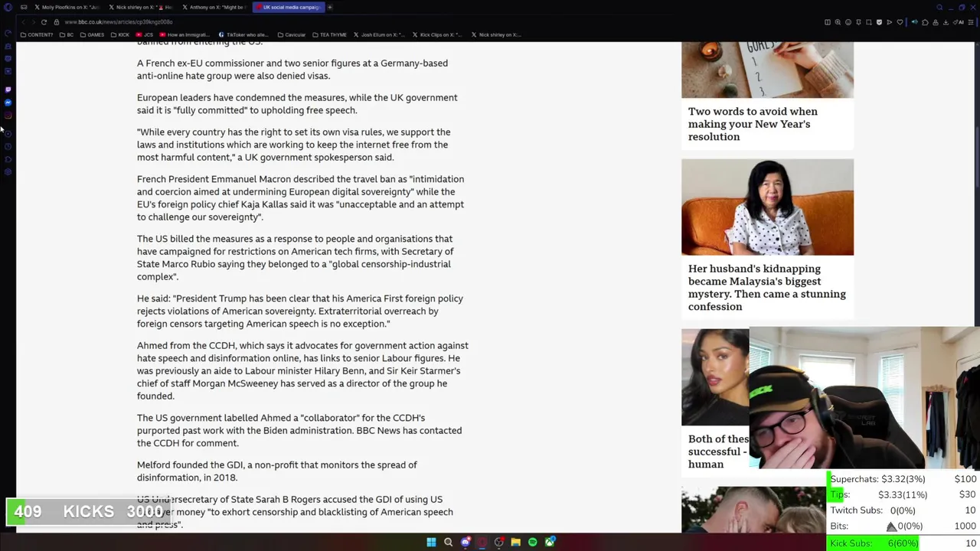This screenshot has width=980, height=551.
Task: Open the CONTENT? bookmarks folder
Action: click(x=37, y=34)
